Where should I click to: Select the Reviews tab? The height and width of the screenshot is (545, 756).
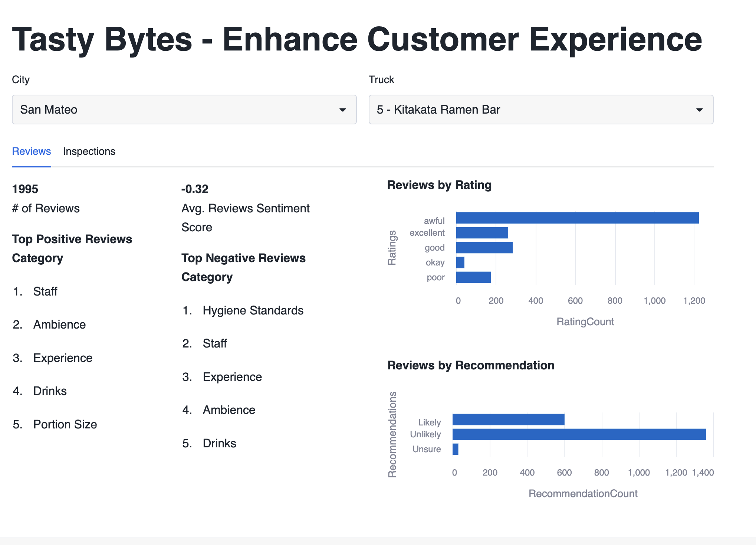[32, 151]
